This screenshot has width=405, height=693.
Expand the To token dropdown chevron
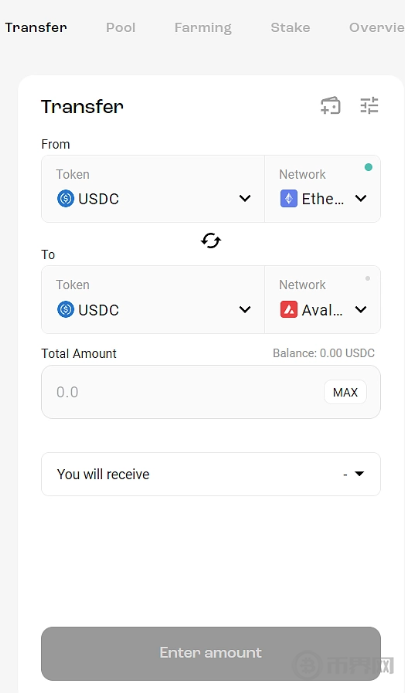tap(245, 309)
